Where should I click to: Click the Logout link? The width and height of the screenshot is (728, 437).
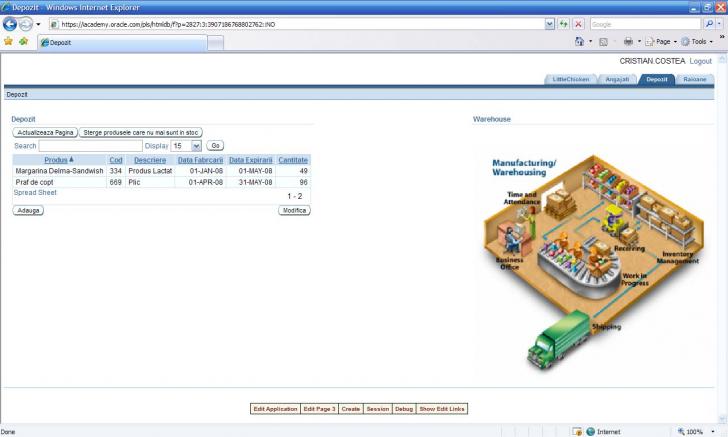click(701, 61)
